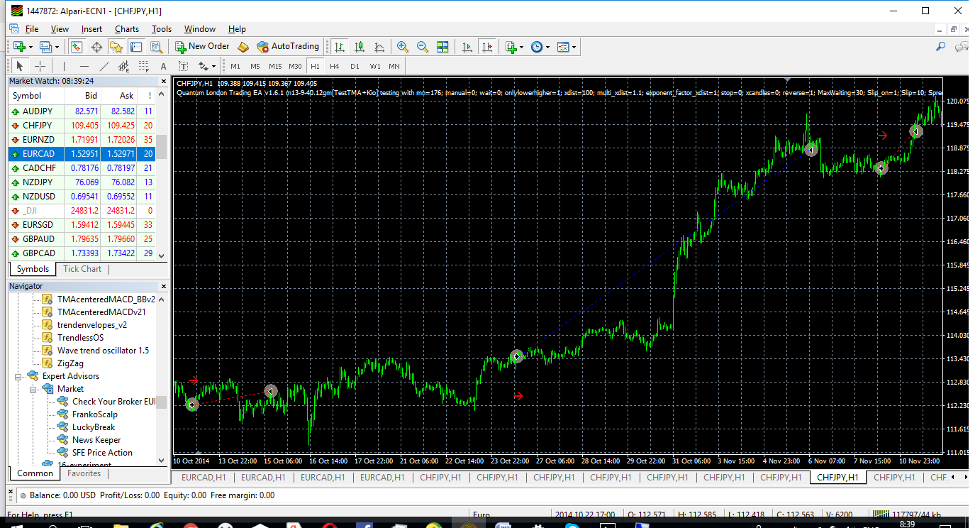Screen dimensions: 980x528
Task: Click Market Watch scrollbar down arrow
Action: click(x=161, y=256)
